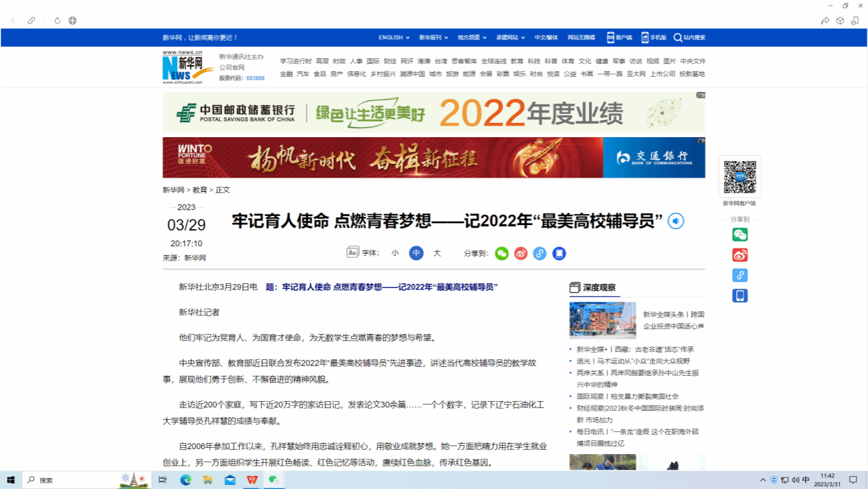Click the mobile phone share icon under headline
This screenshot has height=489, width=868.
coord(559,253)
